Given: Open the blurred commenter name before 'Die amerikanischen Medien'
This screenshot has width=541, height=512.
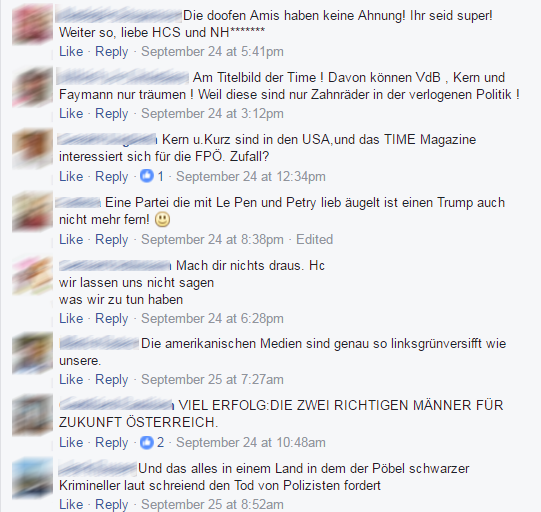Looking at the screenshot, I should pos(99,344).
